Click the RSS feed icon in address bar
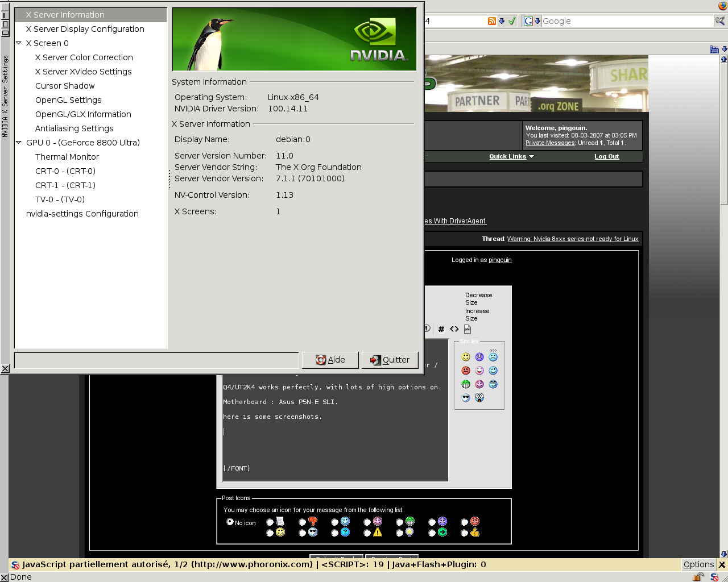This screenshot has width=728, height=582. 492,21
